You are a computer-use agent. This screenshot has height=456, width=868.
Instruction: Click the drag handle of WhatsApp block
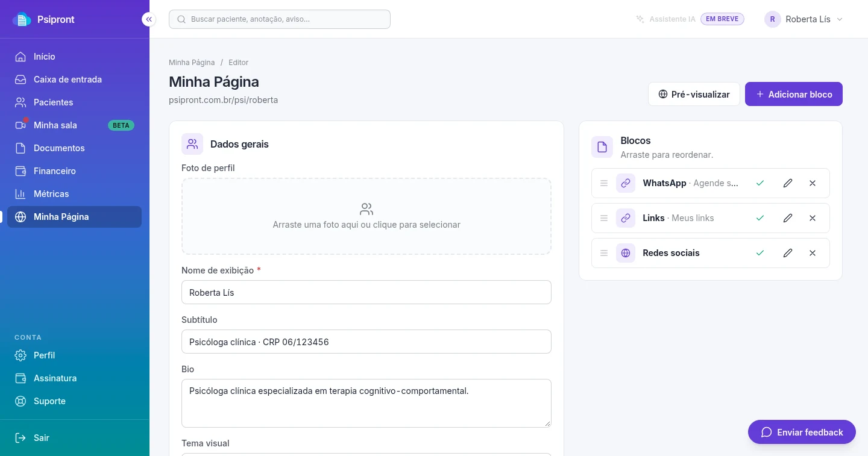pos(604,183)
